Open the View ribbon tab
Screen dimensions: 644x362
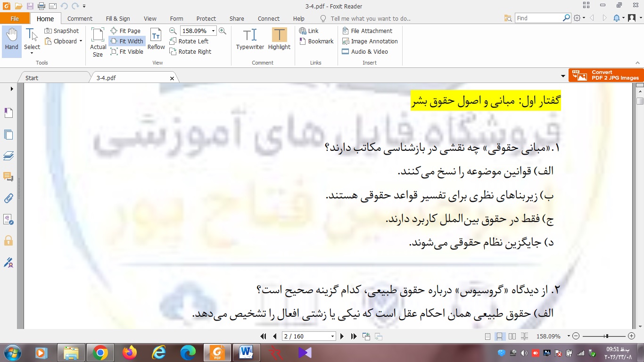point(150,18)
